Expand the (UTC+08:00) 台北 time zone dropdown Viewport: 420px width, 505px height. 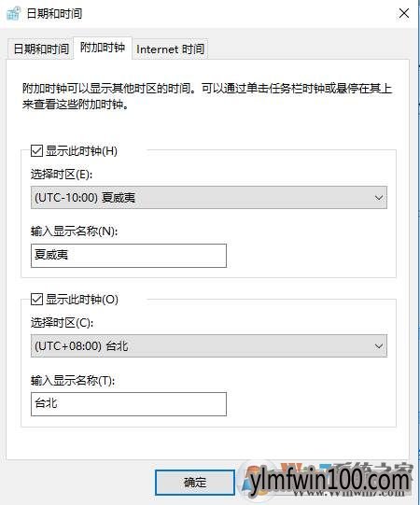pos(209,346)
